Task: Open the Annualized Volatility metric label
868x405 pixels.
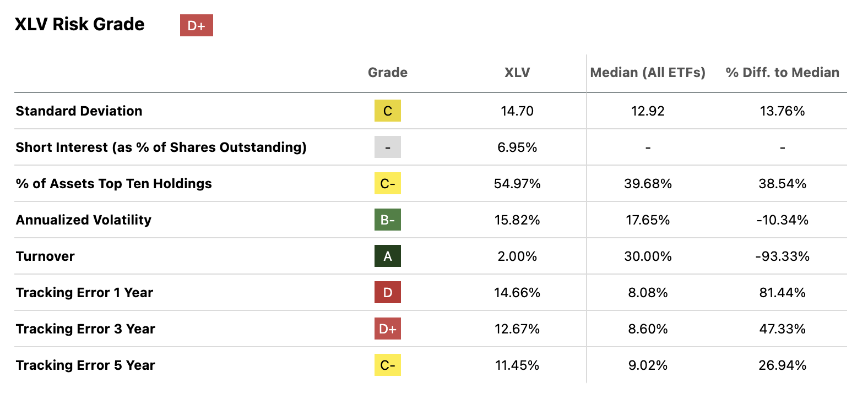Action: point(83,220)
